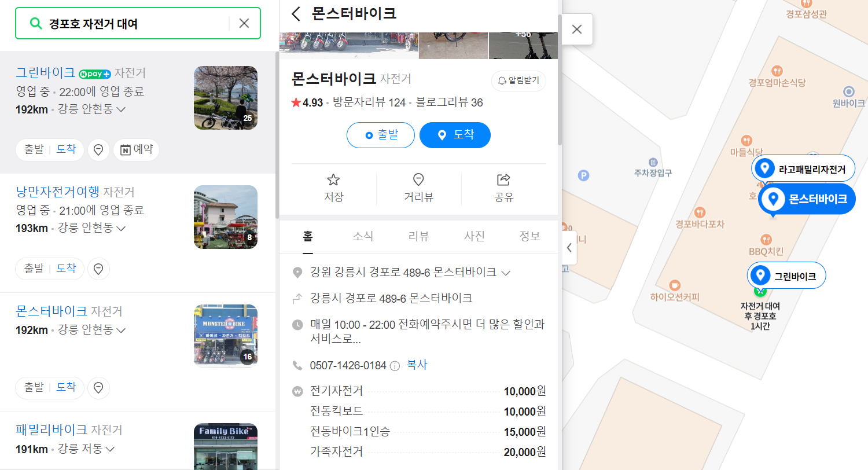Click the 전기자전거 10,000원 price row
The width and height of the screenshot is (868, 470).
[x=428, y=391]
